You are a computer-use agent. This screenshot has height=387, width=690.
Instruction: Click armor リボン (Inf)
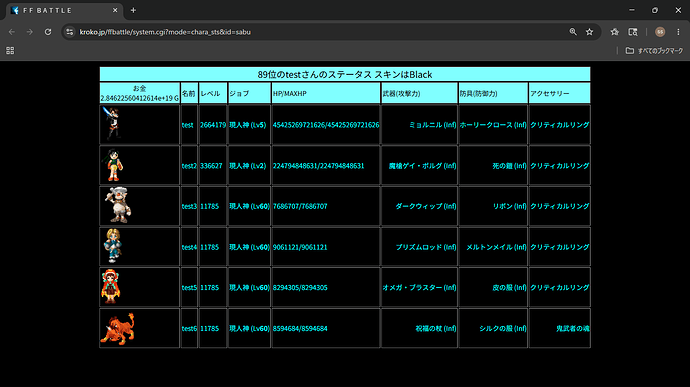[x=510, y=206]
